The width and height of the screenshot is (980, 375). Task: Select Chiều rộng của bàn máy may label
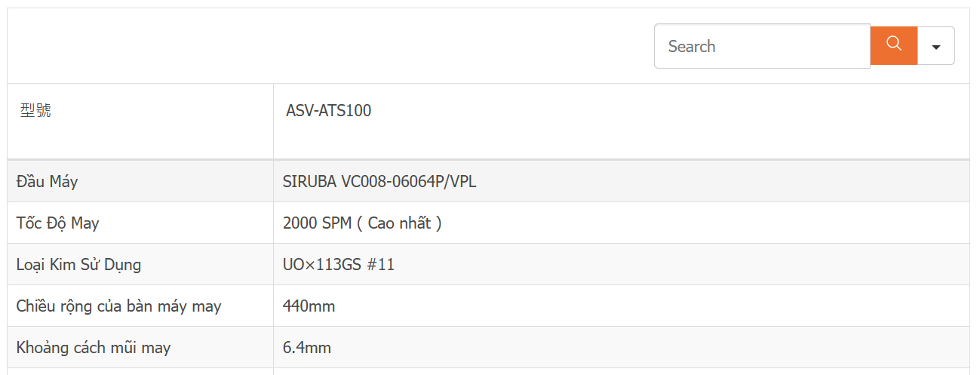[118, 306]
